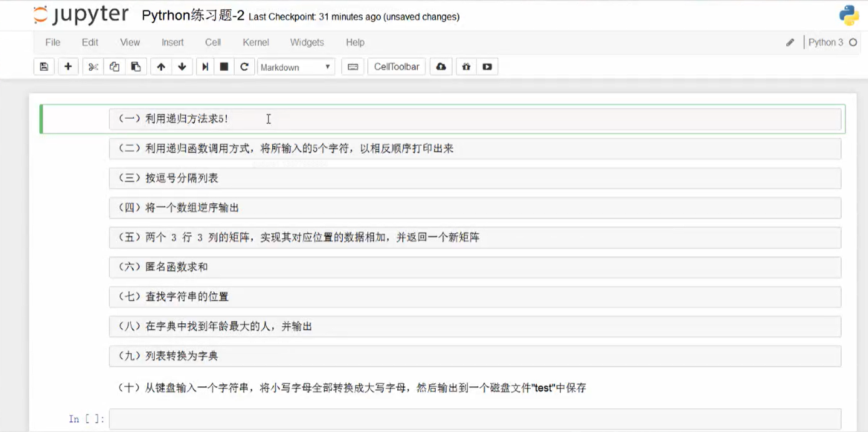Screen dimensions: 868x432
Task: Open the Help menu
Action: click(355, 43)
